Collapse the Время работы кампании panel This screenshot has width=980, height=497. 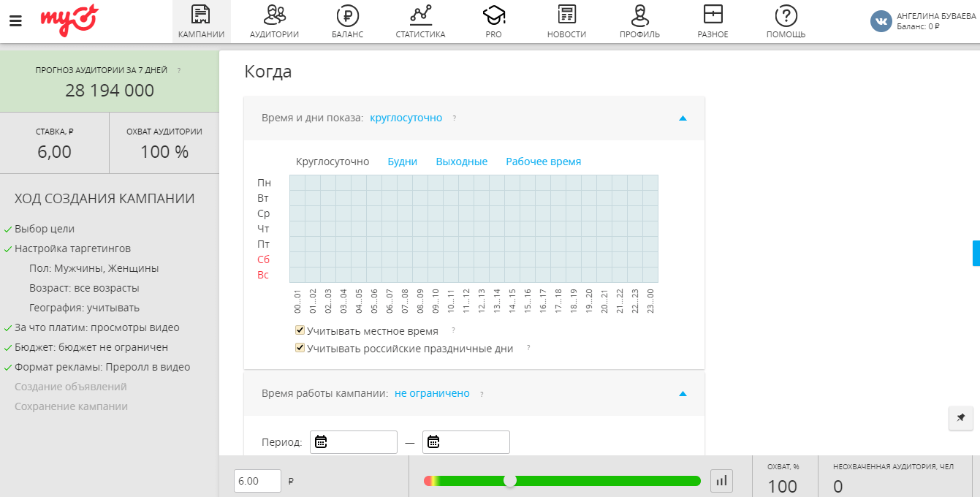(x=683, y=393)
